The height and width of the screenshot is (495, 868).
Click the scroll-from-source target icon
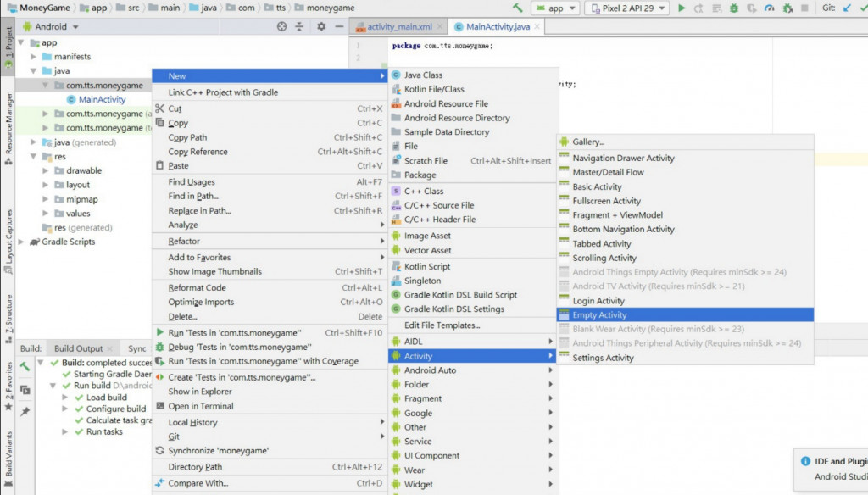pos(281,26)
